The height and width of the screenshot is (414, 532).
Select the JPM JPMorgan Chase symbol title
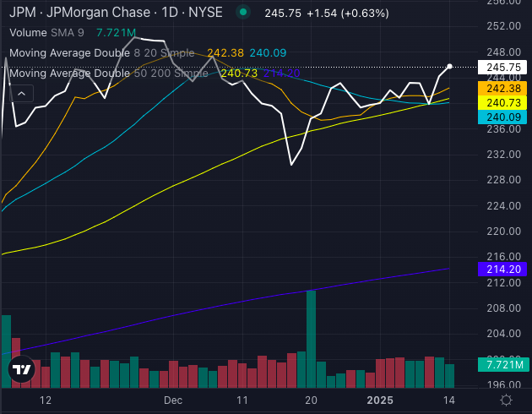click(116, 13)
